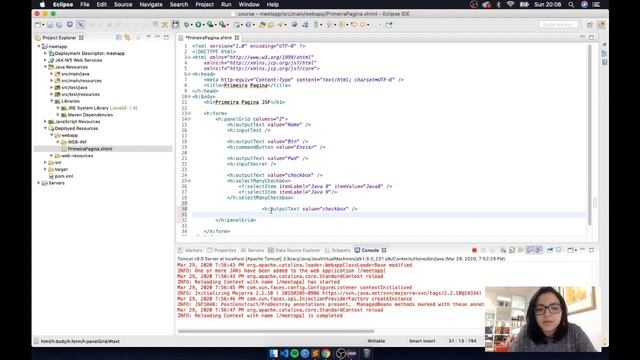Click Spotlight search icon in menu bar
Viewport: 640px width, 360px height.
(571, 4)
